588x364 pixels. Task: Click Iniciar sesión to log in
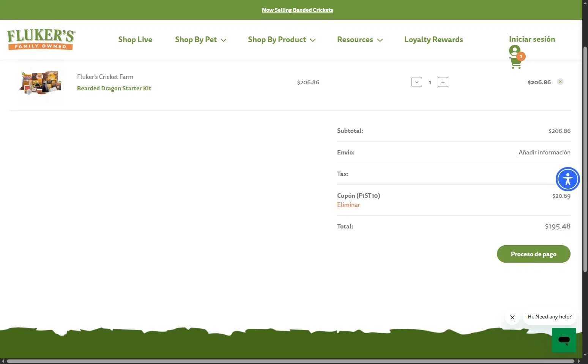(532, 39)
